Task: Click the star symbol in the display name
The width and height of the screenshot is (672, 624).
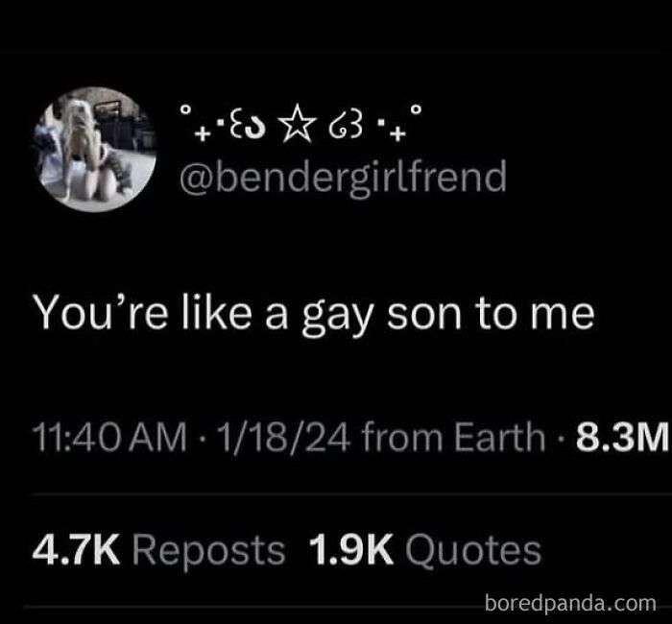Action: pyautogui.click(x=296, y=125)
